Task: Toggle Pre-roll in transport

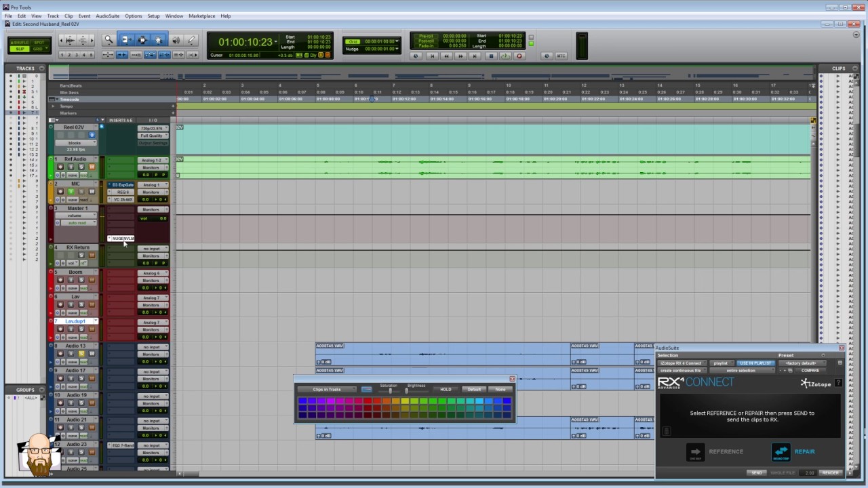Action: 426,36
